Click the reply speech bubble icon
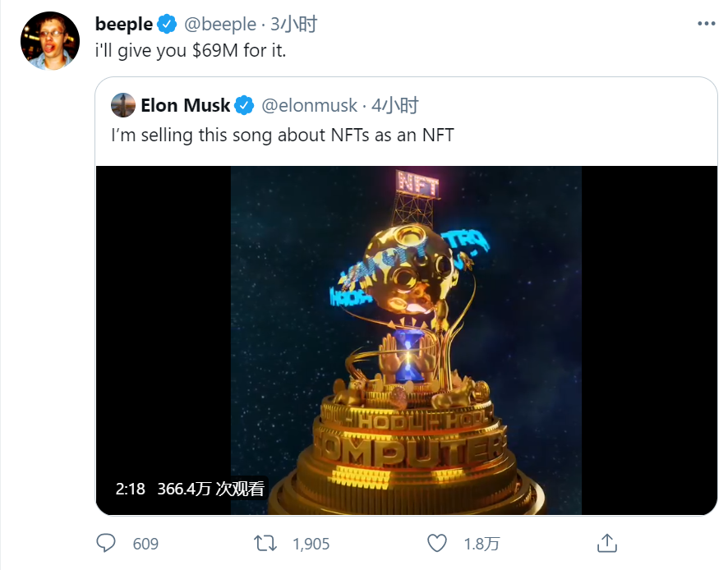 click(x=106, y=543)
